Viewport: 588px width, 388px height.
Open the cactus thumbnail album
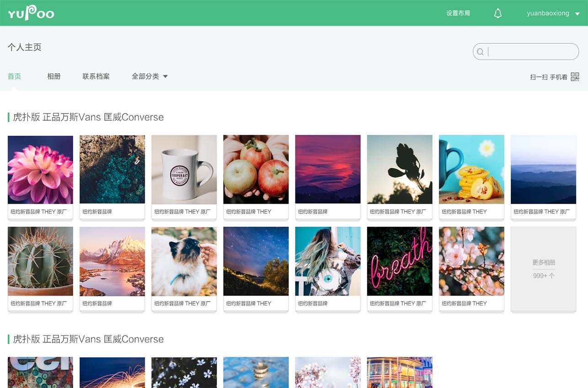[40, 261]
